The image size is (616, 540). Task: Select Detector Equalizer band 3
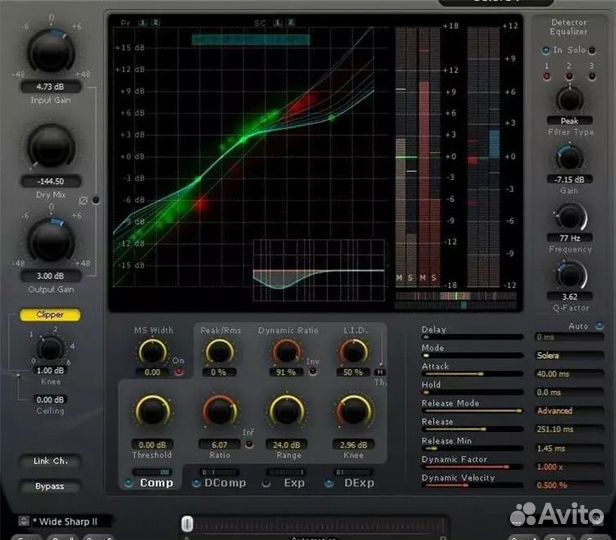pyautogui.click(x=592, y=76)
